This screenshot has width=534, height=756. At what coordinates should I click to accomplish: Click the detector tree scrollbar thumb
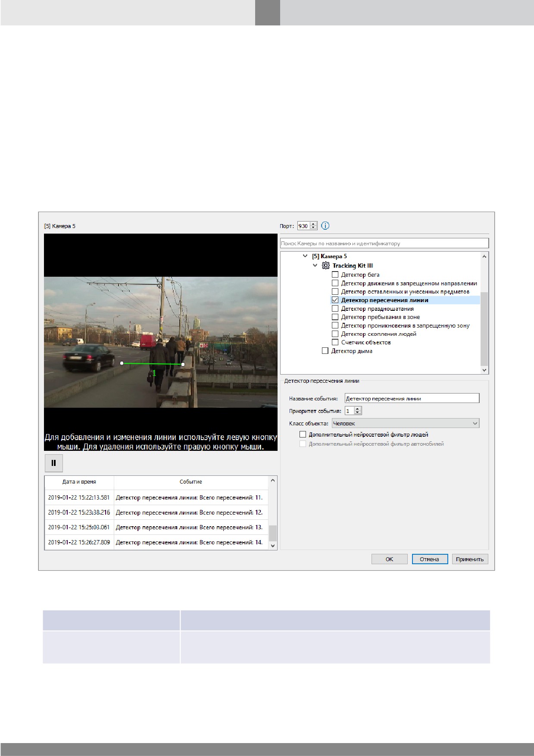(x=484, y=329)
